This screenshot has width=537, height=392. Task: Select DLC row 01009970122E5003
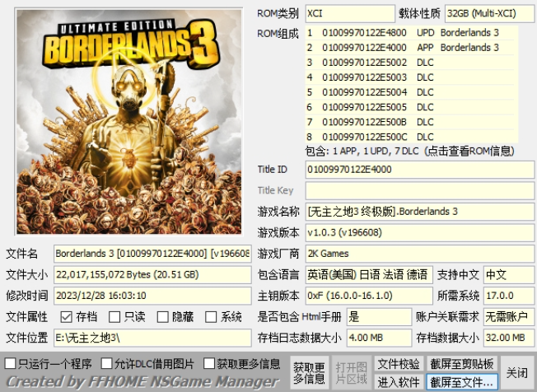point(411,77)
